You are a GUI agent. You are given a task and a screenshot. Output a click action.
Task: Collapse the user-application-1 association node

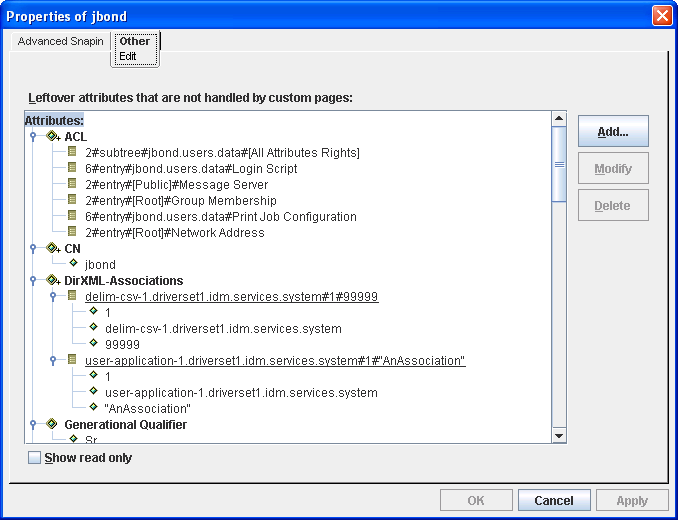[53, 360]
